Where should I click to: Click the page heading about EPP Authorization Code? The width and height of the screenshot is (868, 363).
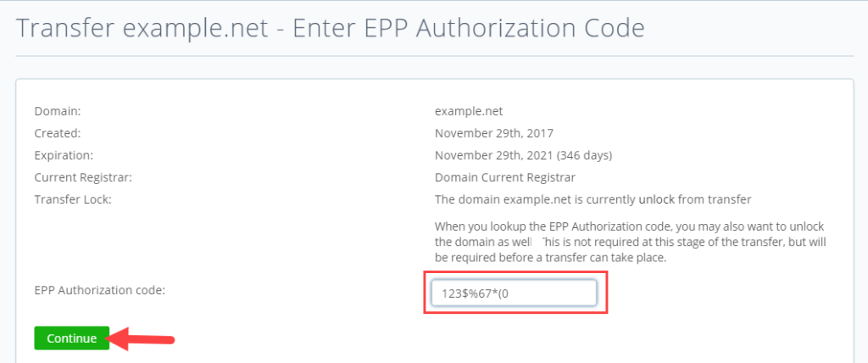click(x=331, y=28)
